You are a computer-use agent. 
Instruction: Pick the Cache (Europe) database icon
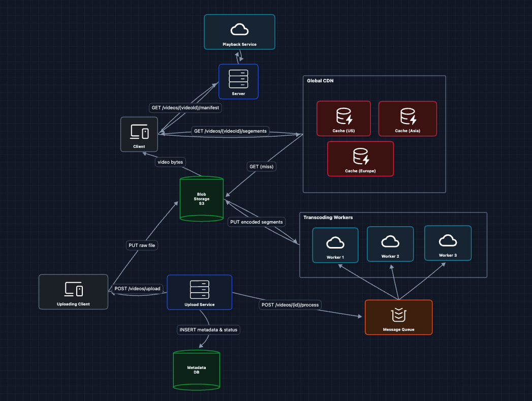360,157
